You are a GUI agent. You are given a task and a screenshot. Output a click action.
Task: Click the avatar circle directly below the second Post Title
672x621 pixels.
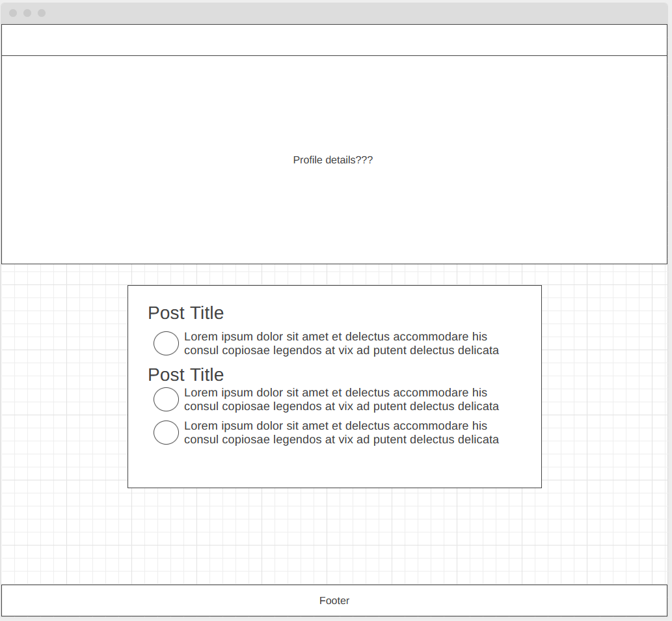(167, 399)
